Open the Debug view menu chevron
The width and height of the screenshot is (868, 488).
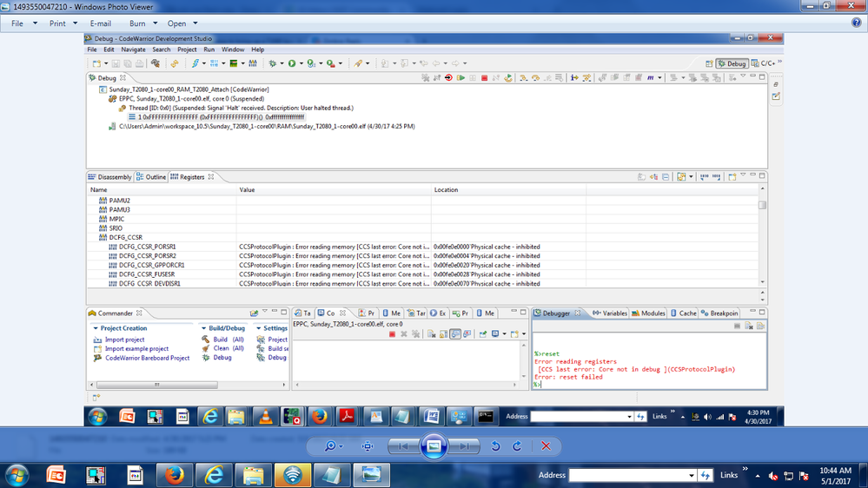(x=743, y=76)
